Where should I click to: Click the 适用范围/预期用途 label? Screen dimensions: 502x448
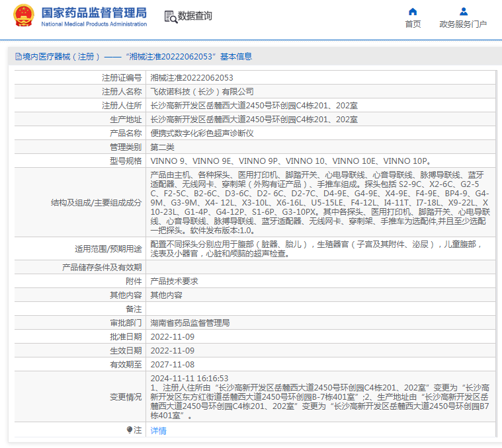pyautogui.click(x=108, y=249)
